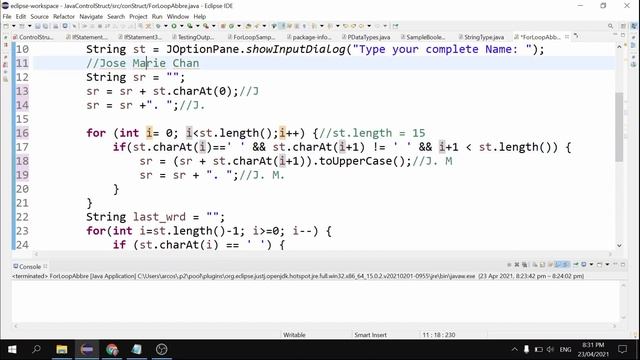Switch to PDataTypes.java editor tab

click(x=366, y=37)
